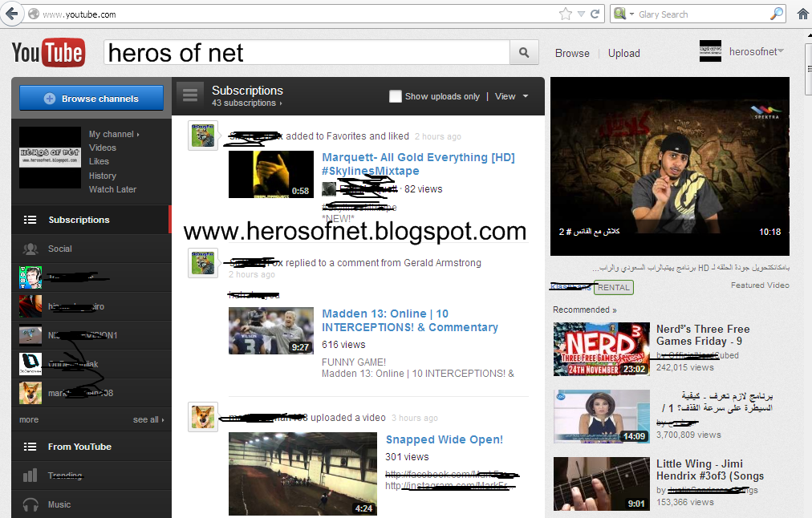Bookmark page with the star icon
Screen dimensions: 812x518
point(566,14)
